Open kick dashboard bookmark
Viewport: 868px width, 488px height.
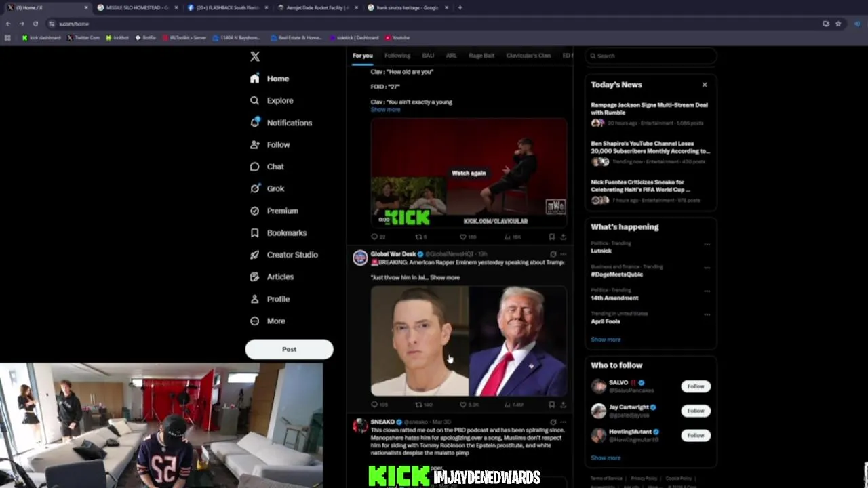(x=41, y=38)
